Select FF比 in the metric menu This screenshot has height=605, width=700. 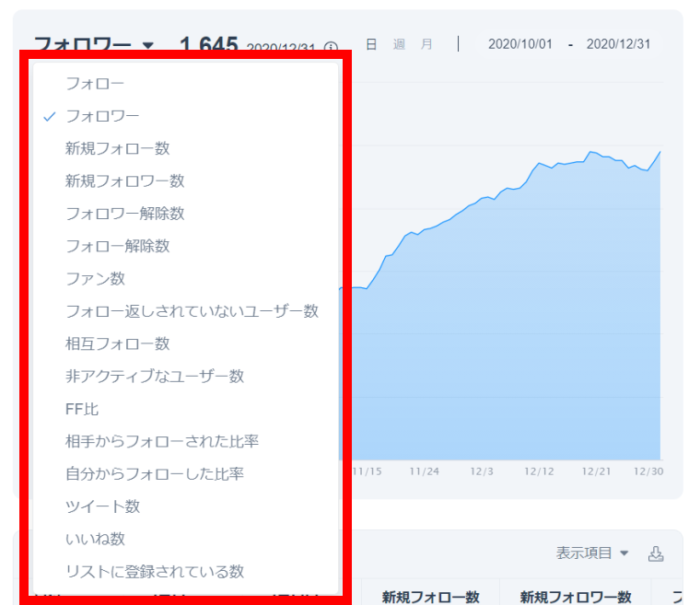click(x=82, y=409)
